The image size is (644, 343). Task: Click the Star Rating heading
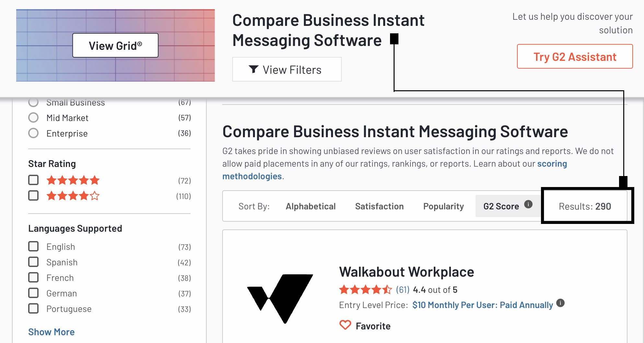(x=52, y=164)
